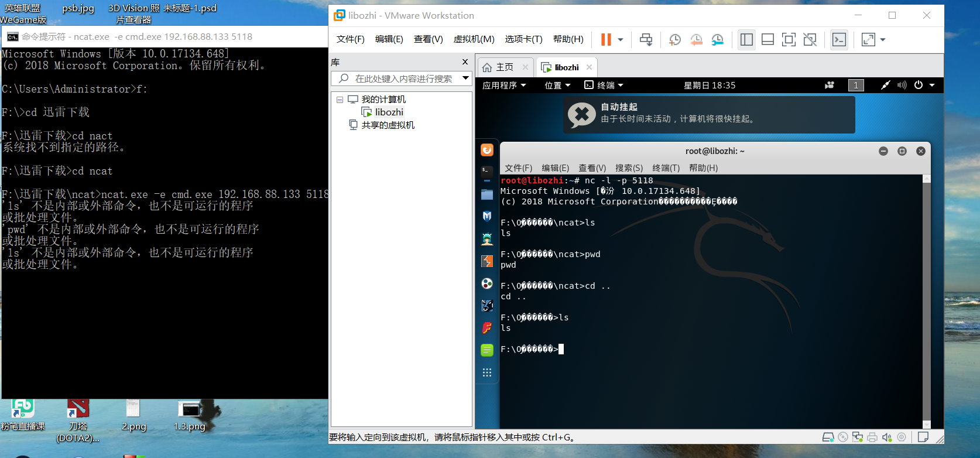
Task: Toggle the thumbnail bar view
Action: tap(767, 40)
